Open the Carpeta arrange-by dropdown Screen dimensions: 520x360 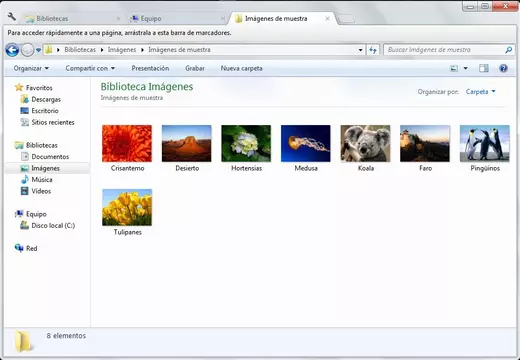(x=480, y=92)
